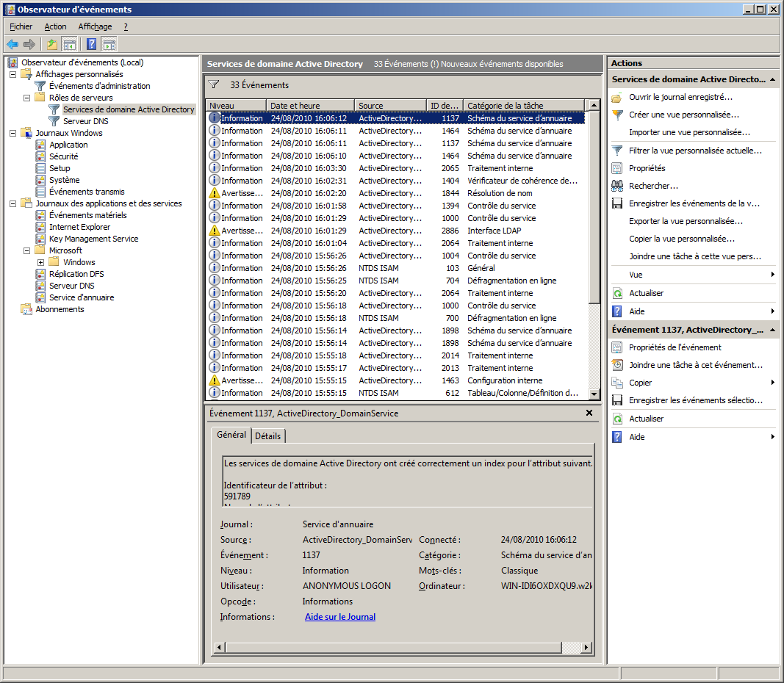The height and width of the screenshot is (683, 784).
Task: Open the 'Sécurité' Windows log
Action: click(63, 156)
